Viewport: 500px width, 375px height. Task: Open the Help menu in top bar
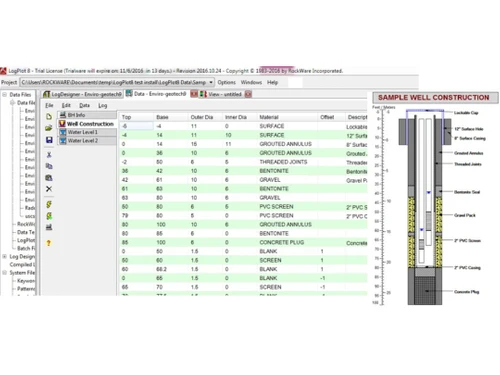point(272,82)
